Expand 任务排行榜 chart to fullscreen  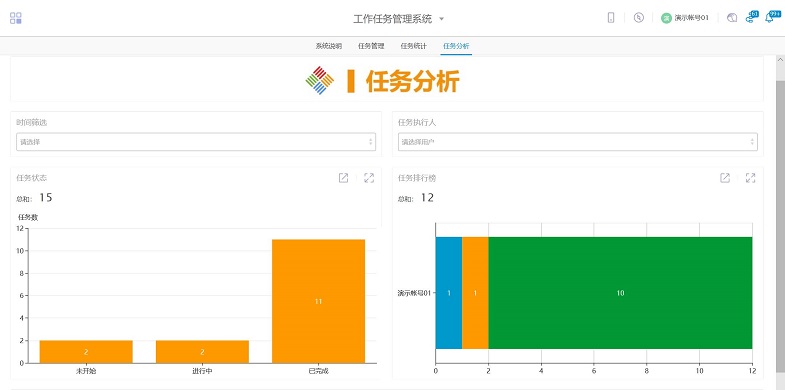click(750, 178)
